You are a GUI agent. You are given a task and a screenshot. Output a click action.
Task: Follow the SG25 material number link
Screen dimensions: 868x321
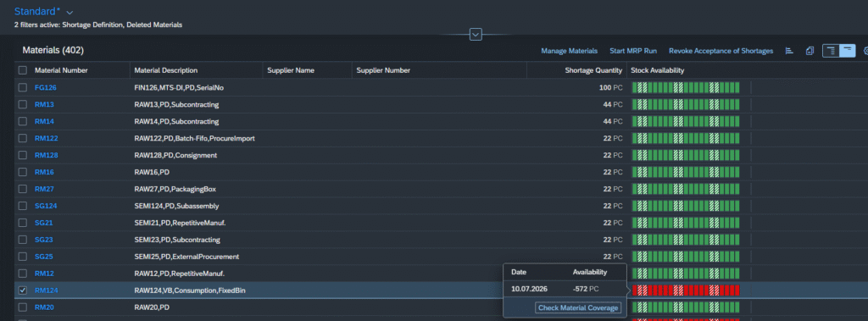pos(44,257)
